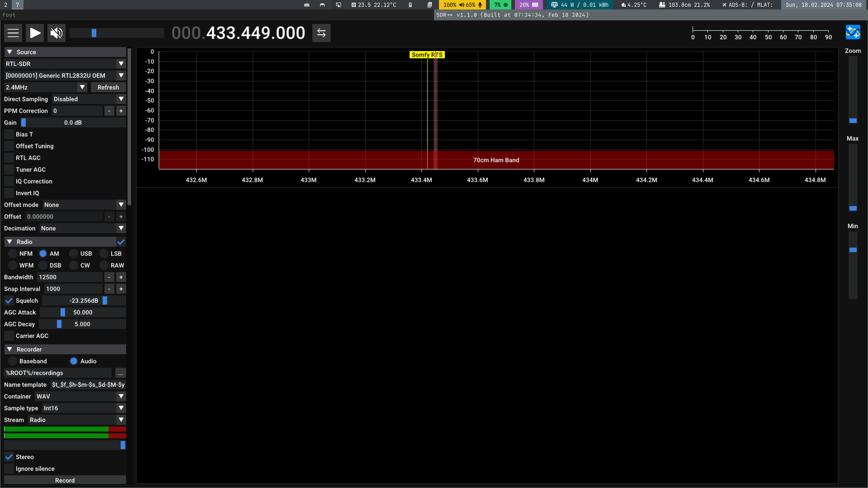Adjust the Min vertical slider

coord(853,265)
